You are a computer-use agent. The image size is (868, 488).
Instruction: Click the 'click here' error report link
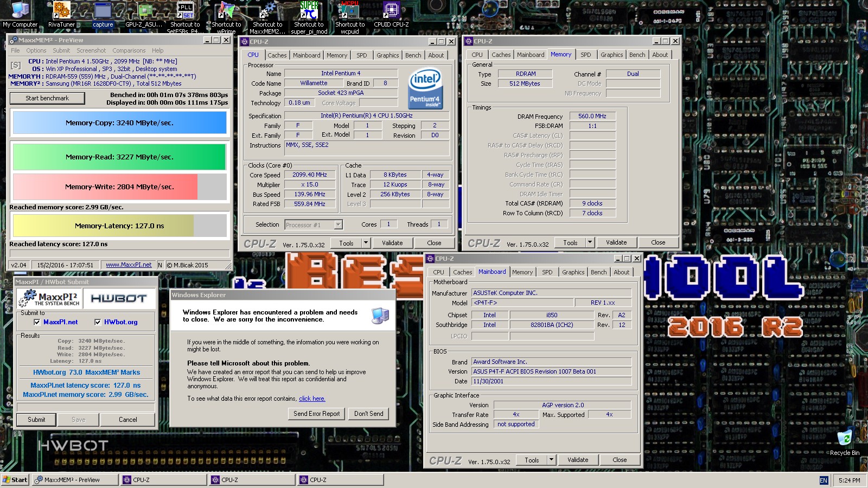click(312, 399)
